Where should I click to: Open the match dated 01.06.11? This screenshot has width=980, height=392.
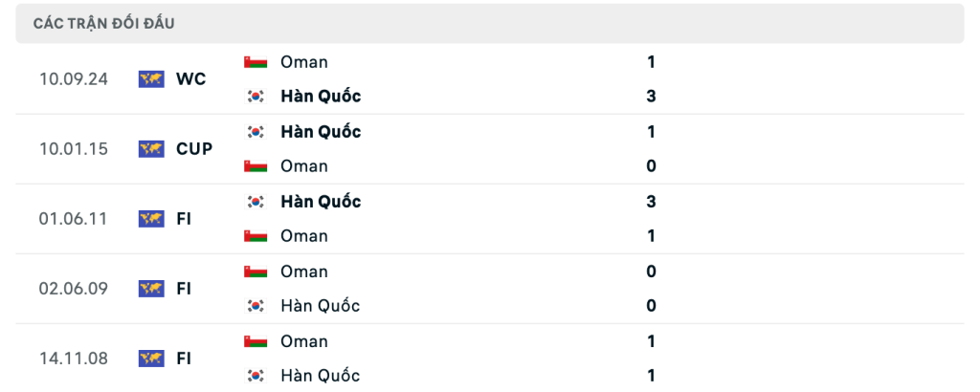coord(490,219)
